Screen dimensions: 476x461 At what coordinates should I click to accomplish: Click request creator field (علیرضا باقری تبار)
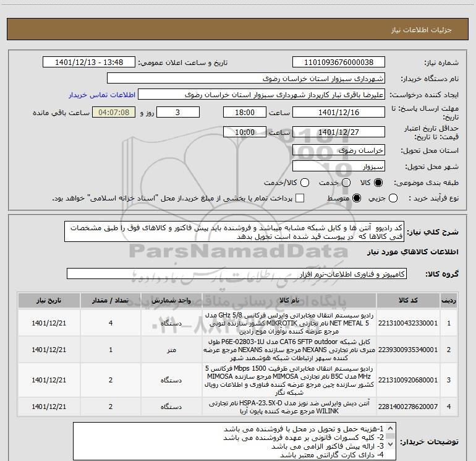pos(261,95)
